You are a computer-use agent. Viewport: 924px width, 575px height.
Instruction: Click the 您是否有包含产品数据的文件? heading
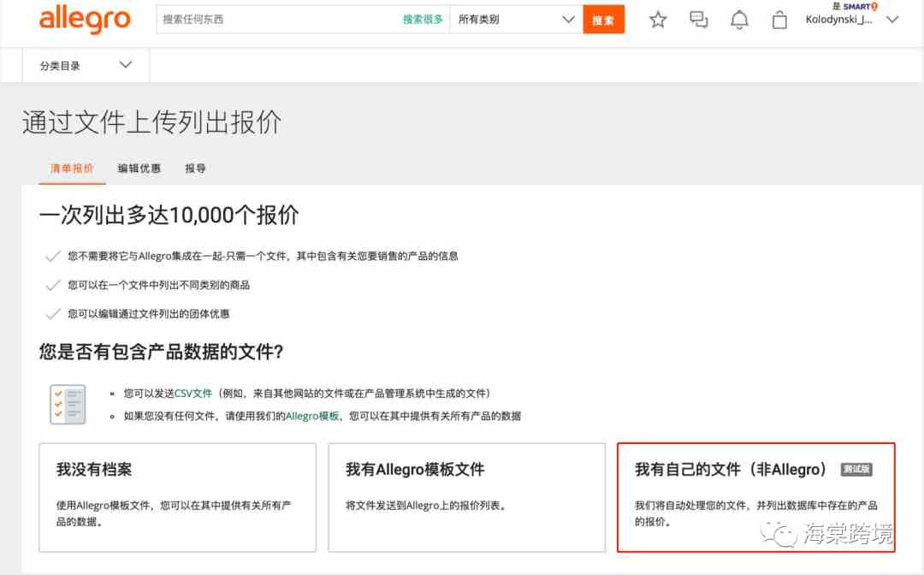click(x=162, y=352)
